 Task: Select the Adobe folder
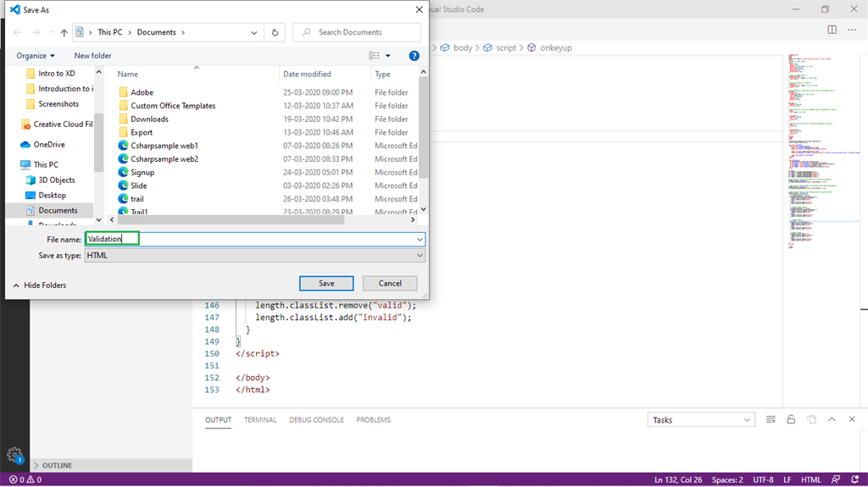point(142,92)
